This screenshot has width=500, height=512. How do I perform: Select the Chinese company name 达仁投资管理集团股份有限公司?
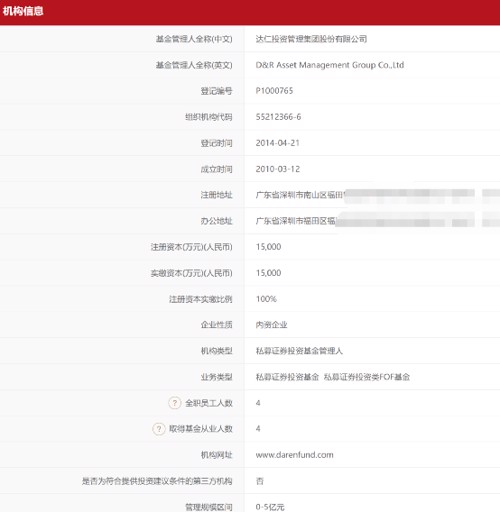(311, 39)
